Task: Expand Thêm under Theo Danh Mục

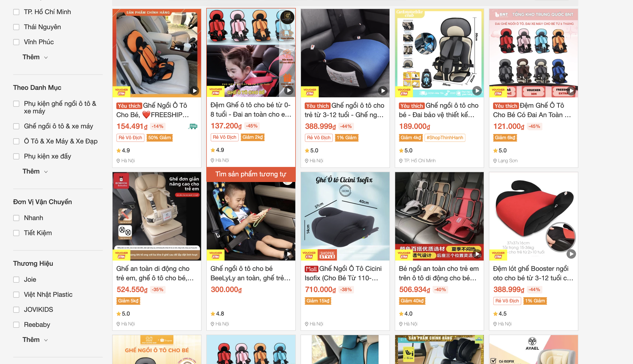Action: coord(35,171)
